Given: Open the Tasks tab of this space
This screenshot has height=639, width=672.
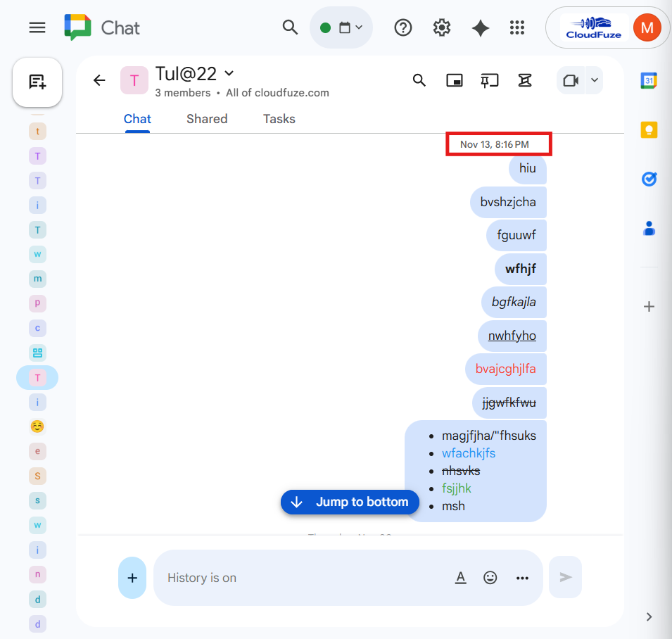Looking at the screenshot, I should [279, 119].
